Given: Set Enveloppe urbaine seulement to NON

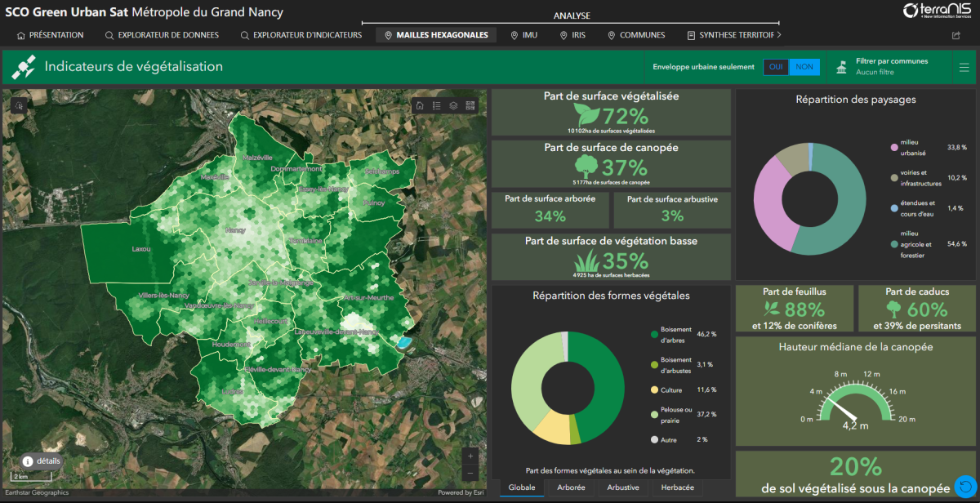Looking at the screenshot, I should coord(804,67).
